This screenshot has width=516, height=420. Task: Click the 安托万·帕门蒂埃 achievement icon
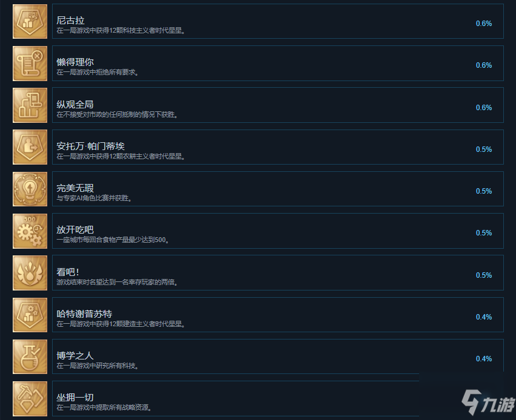pos(30,147)
